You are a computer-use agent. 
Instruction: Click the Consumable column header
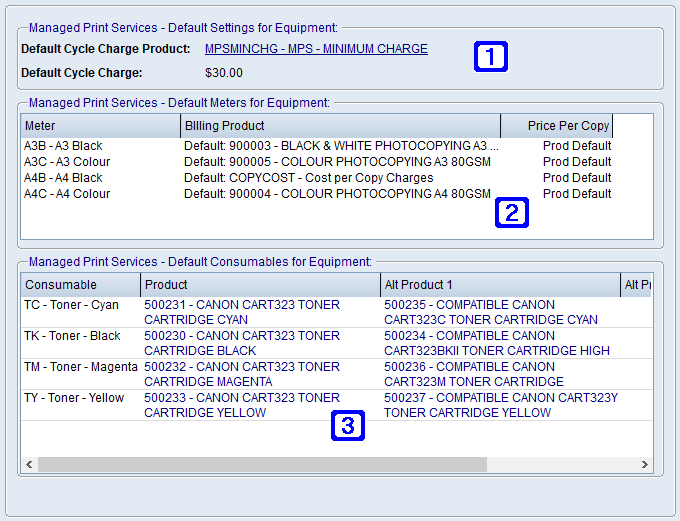pyautogui.click(x=80, y=285)
